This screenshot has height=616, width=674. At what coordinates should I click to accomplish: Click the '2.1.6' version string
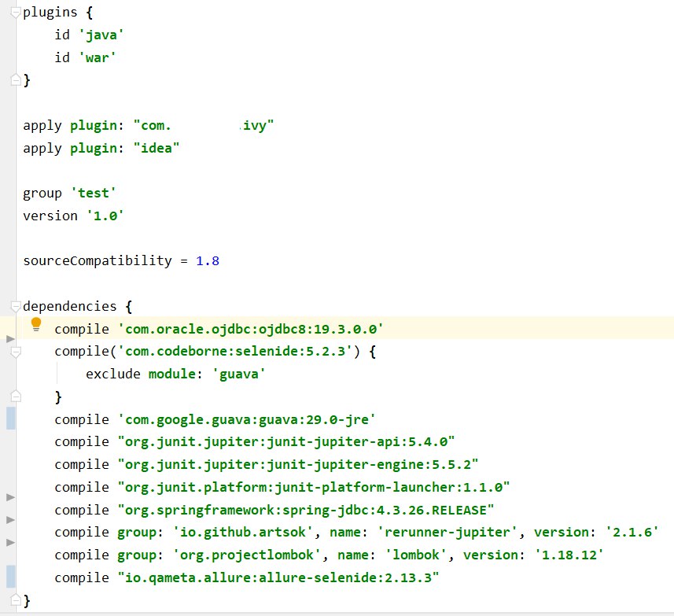[632, 533]
